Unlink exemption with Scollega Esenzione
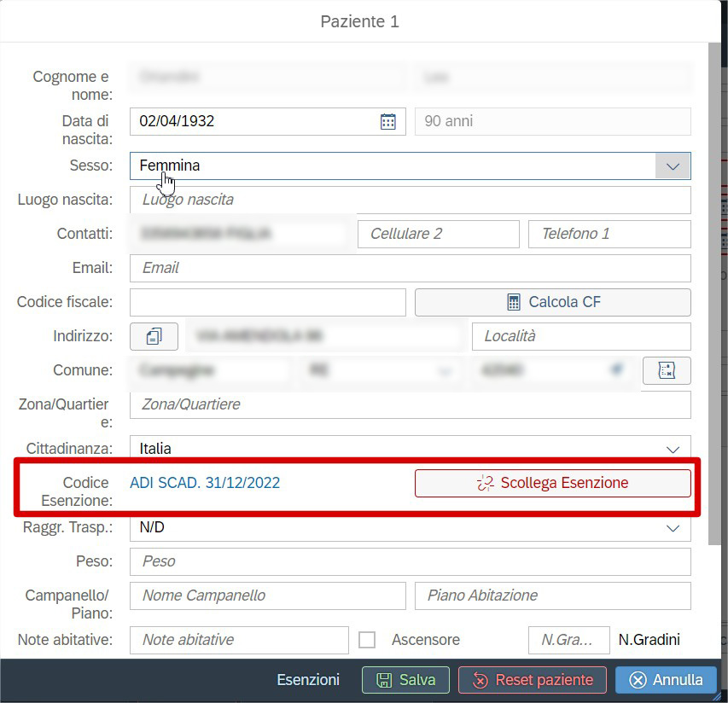Screen dimensions: 728x703 click(x=552, y=483)
